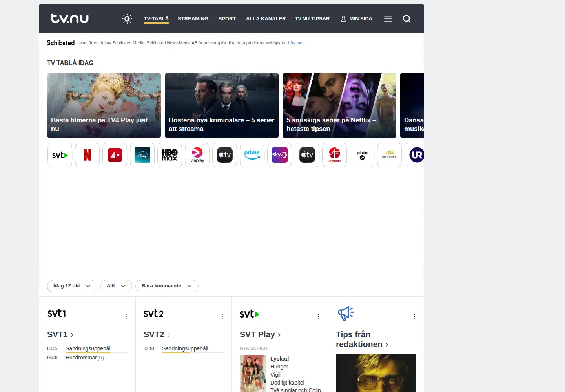
Task: Expand the SVT Play heading link
Action: 261,334
